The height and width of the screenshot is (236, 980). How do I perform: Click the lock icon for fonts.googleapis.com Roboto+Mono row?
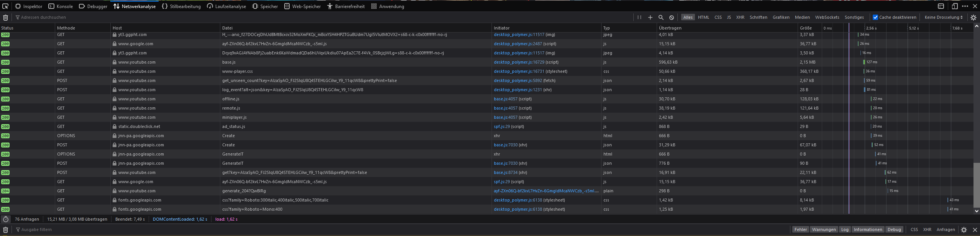point(115,209)
